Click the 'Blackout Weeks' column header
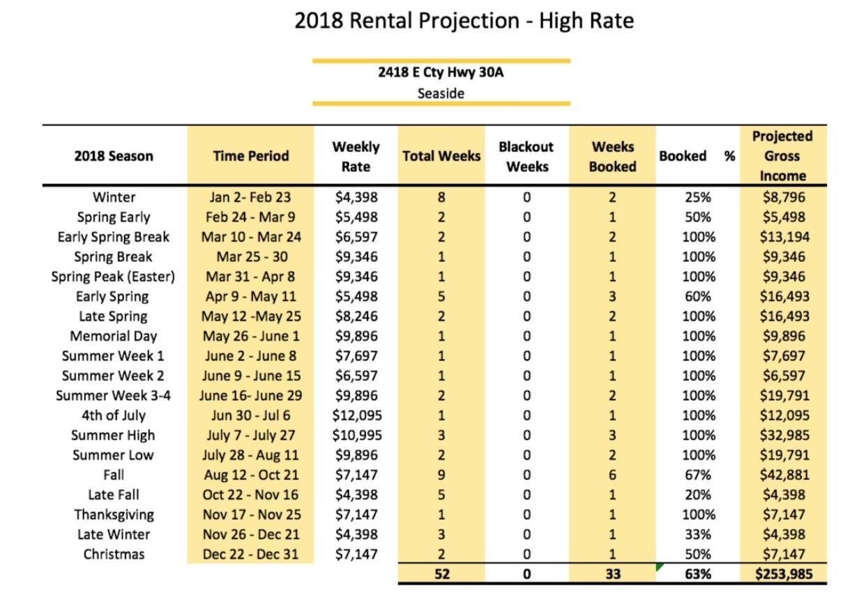This screenshot has height=616, width=864. (x=526, y=157)
